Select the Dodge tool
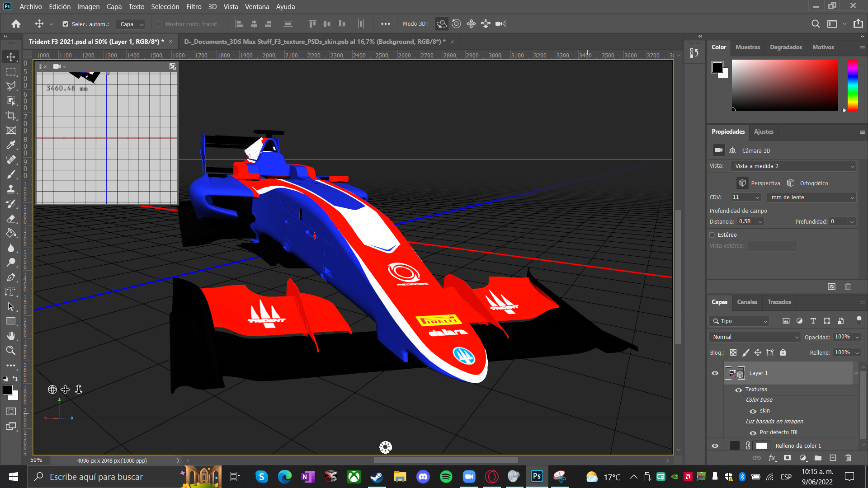868x488 pixels. (x=11, y=263)
